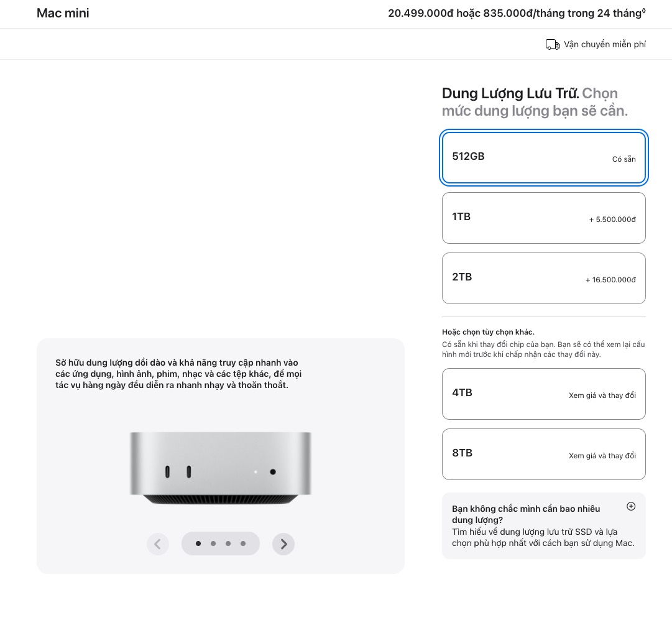Jump to second gallery dot
Viewport: 672px width, 620px height.
click(x=213, y=544)
